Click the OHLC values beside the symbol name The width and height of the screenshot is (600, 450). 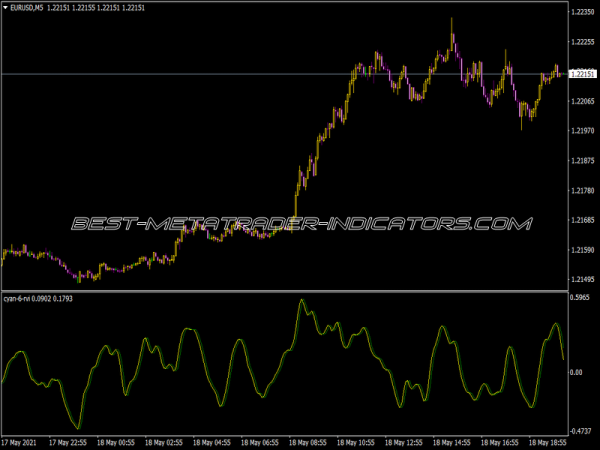tap(102, 8)
